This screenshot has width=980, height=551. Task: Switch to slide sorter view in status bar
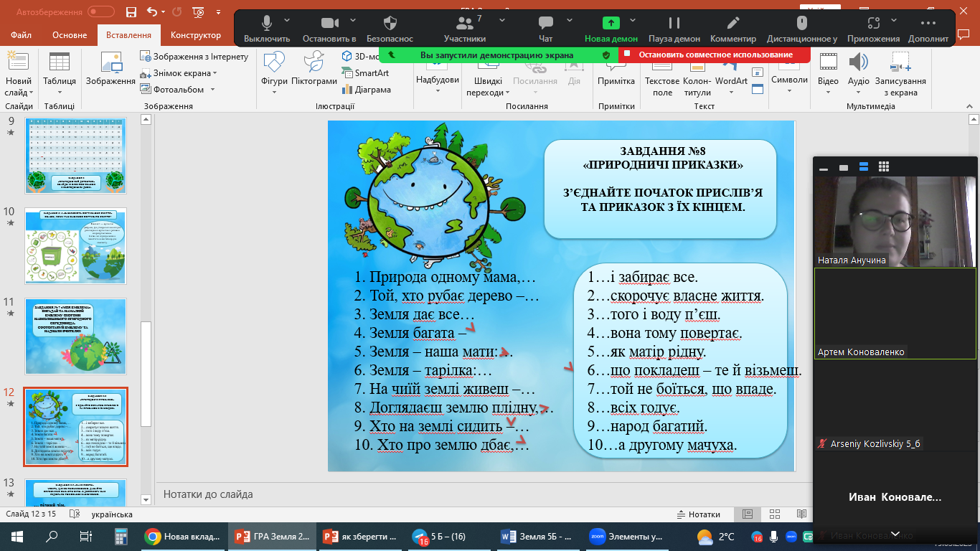774,514
